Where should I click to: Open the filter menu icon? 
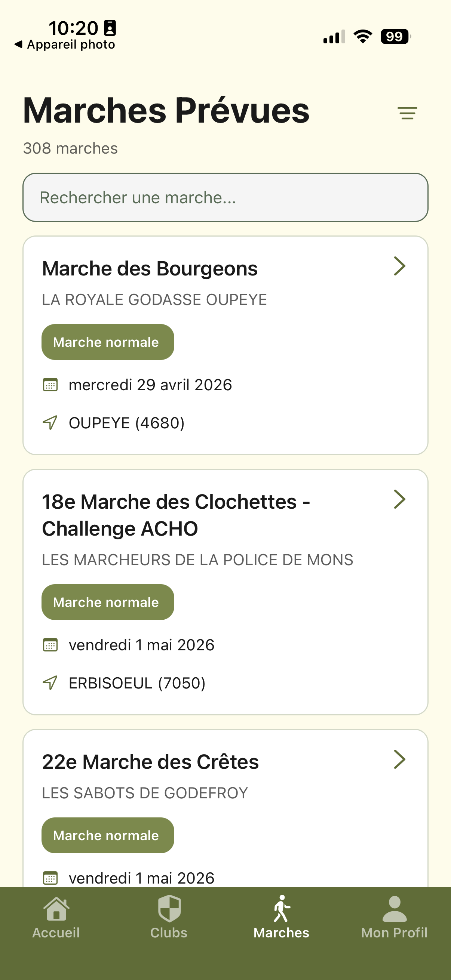click(x=407, y=113)
